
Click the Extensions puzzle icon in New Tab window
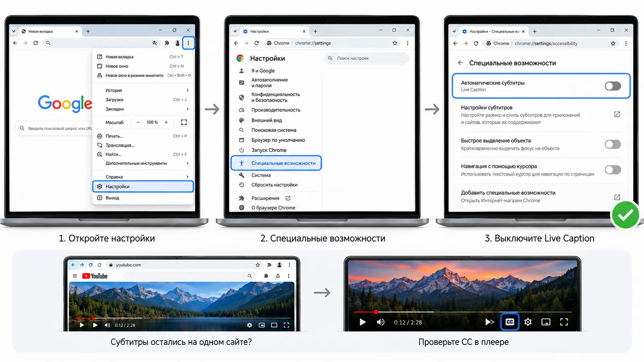click(167, 43)
